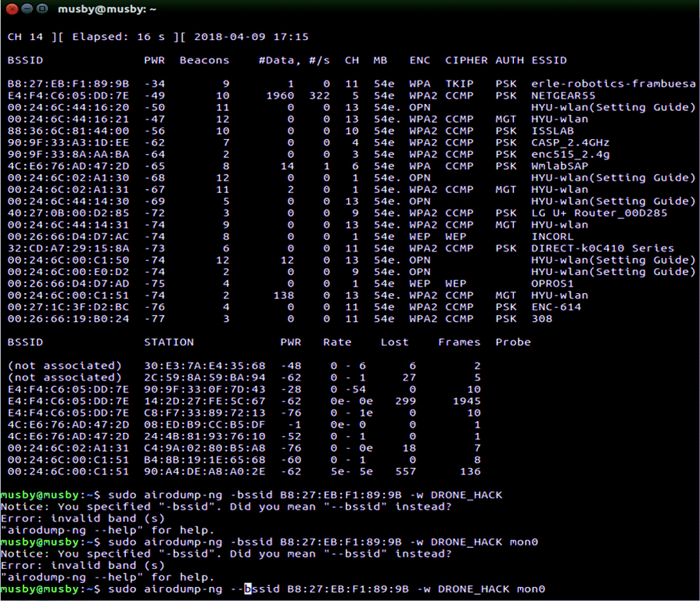This screenshot has height=601, width=700.
Task: Click the OPROS1 network name
Action: tap(552, 284)
